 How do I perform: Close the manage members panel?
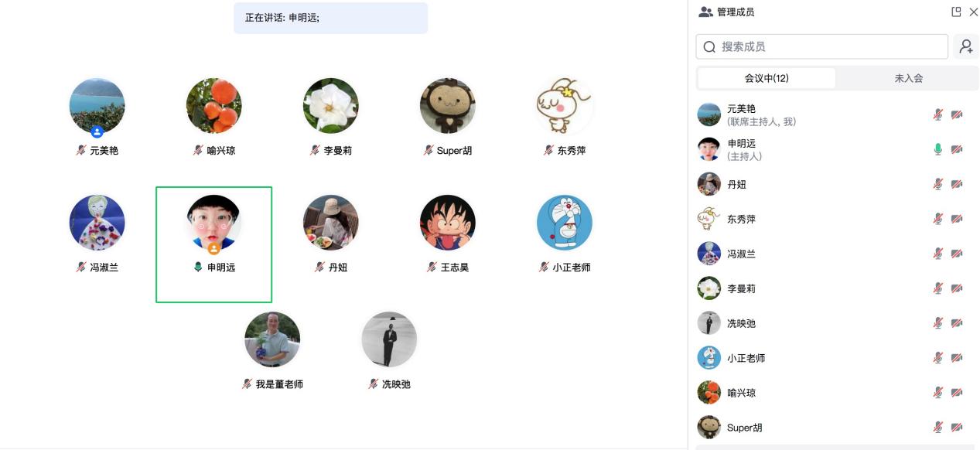[x=973, y=12]
